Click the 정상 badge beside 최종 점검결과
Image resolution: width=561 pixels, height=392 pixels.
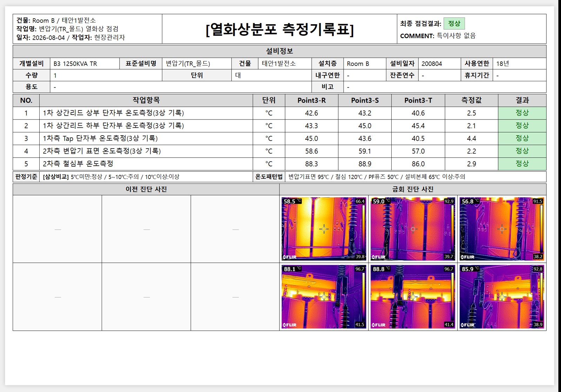[454, 23]
